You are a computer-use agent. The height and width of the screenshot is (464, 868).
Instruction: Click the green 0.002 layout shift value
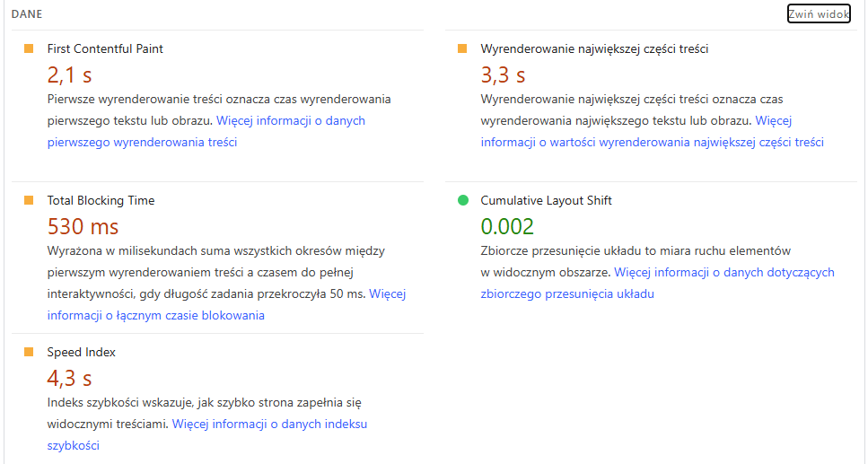click(x=507, y=226)
